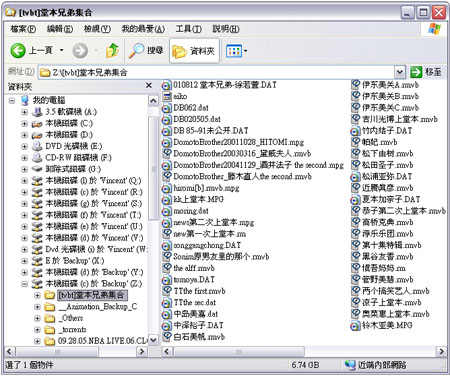This screenshot has height=376, width=450.
Task: Open the 說明(H) menu
Action: [226, 29]
